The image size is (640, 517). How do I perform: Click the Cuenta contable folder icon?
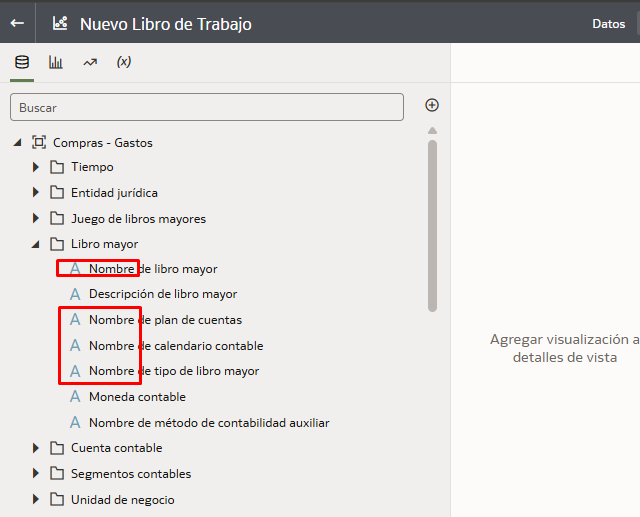click(x=57, y=448)
